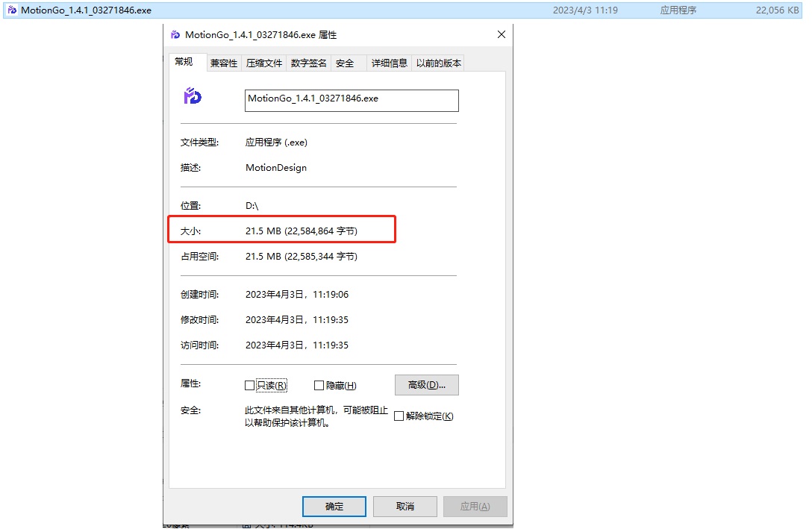Click the 创建时间 label
The width and height of the screenshot is (812, 529).
[199, 295]
